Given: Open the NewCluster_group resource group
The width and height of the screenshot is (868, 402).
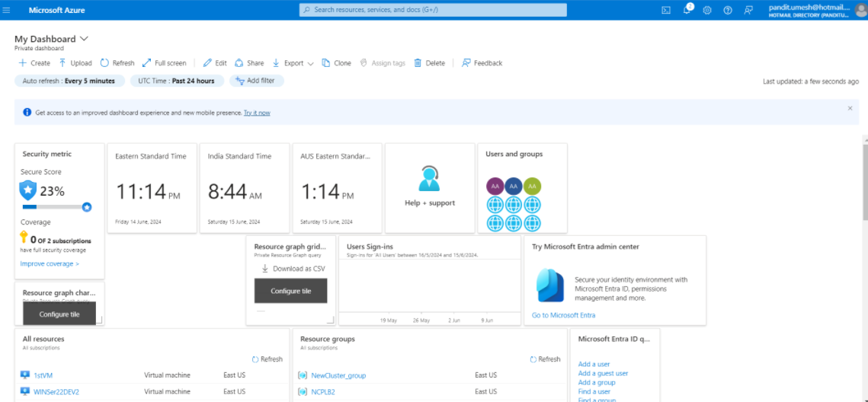Looking at the screenshot, I should (338, 375).
